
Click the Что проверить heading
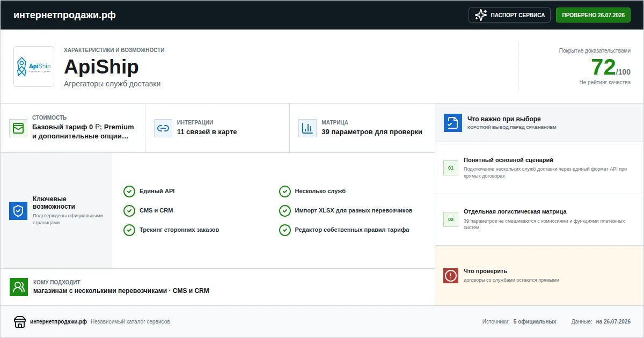click(x=485, y=271)
